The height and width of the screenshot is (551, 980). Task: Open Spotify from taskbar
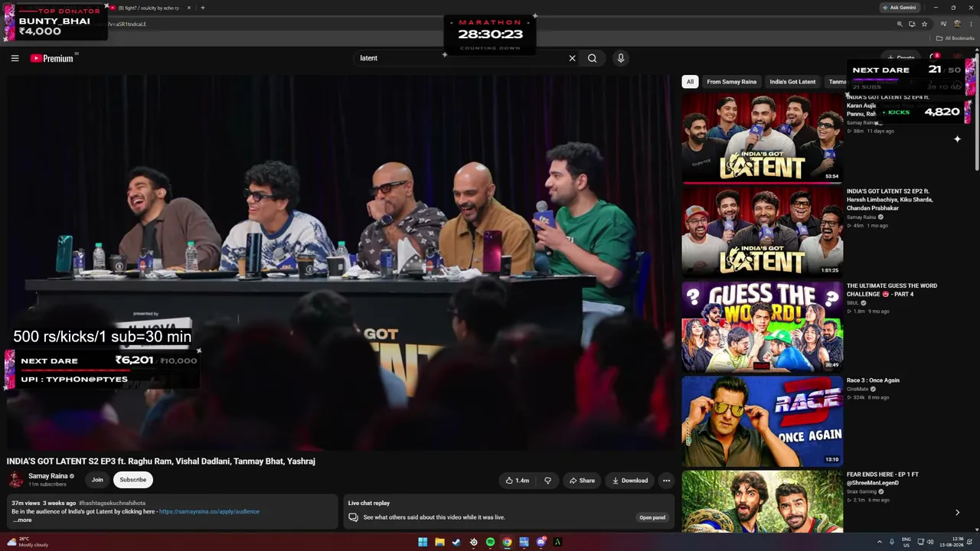pyautogui.click(x=490, y=543)
